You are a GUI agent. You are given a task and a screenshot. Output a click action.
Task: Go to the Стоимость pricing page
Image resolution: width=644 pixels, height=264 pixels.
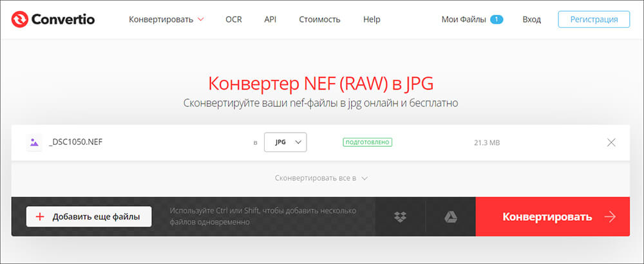point(319,19)
